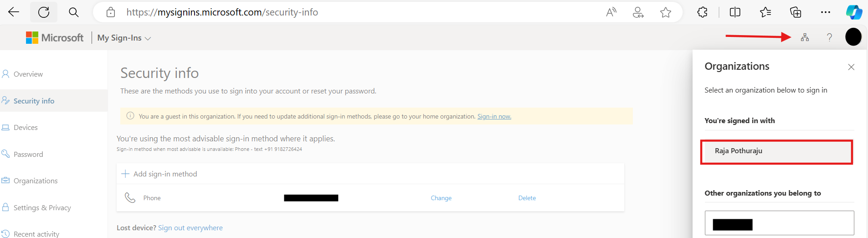The image size is (868, 238).
Task: Refresh the page using reload icon
Action: (x=44, y=12)
